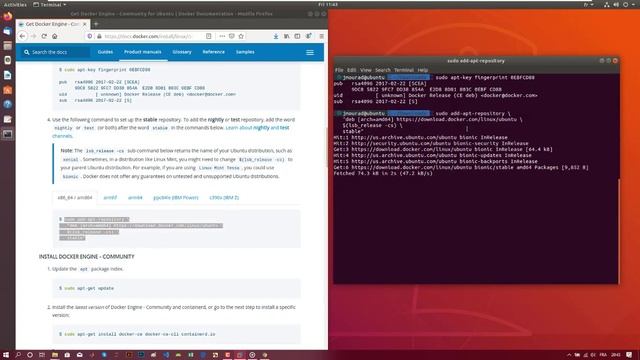This screenshot has width=640, height=360.
Task: Expand the Docker docs hamburger menu
Action: (310, 52)
